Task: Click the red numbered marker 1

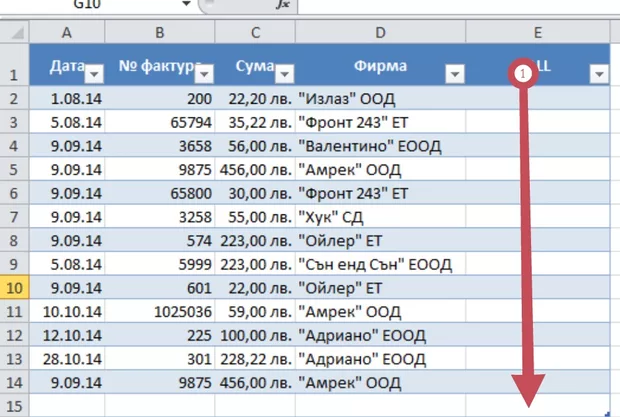Action: tap(520, 74)
